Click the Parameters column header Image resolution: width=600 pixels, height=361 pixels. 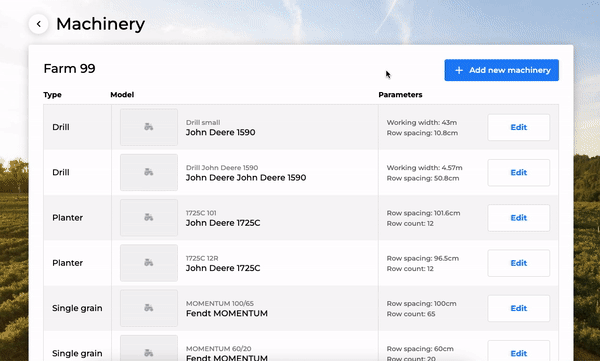coord(400,95)
